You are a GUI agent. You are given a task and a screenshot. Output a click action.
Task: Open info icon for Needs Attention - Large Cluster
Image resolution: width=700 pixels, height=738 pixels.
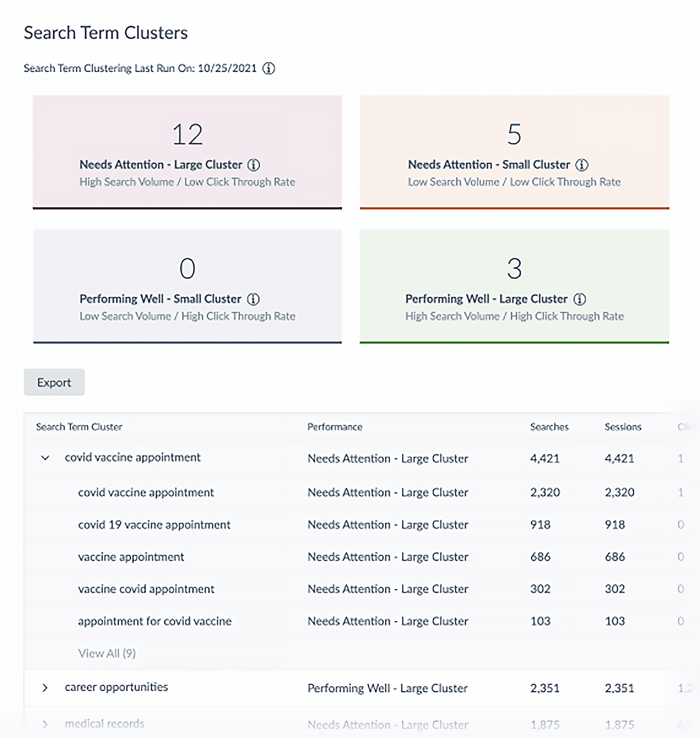coord(253,165)
